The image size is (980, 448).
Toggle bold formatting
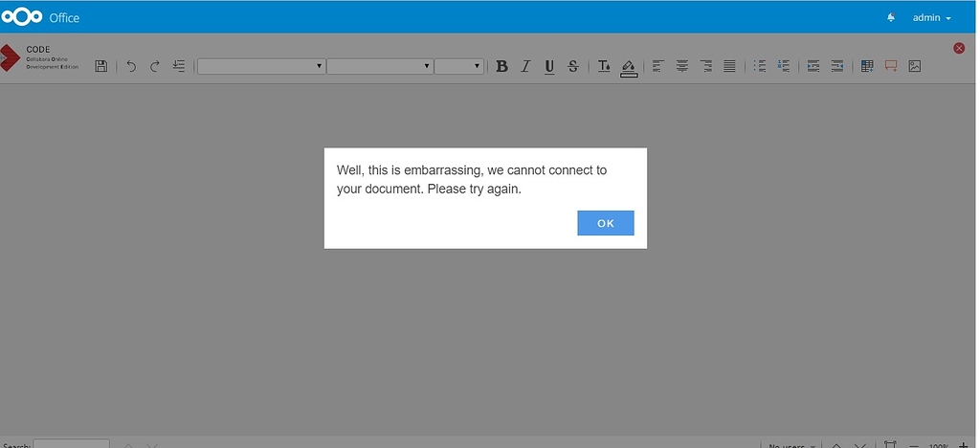coord(501,66)
